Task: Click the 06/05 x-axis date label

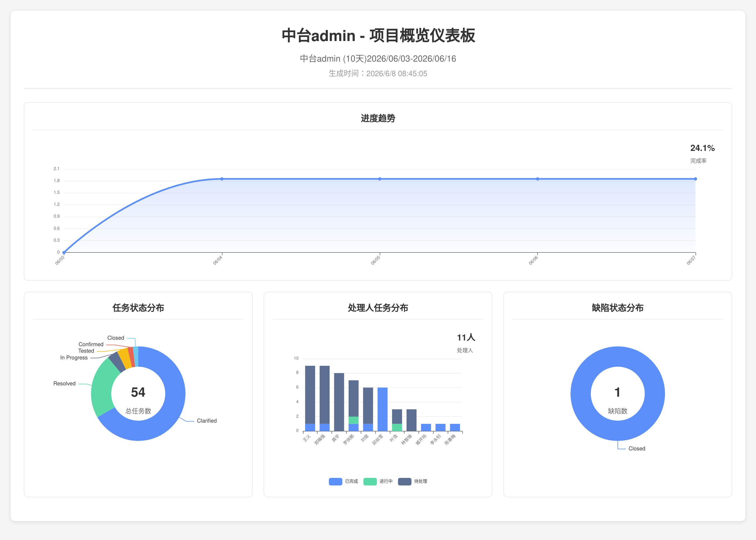Action: (x=375, y=260)
